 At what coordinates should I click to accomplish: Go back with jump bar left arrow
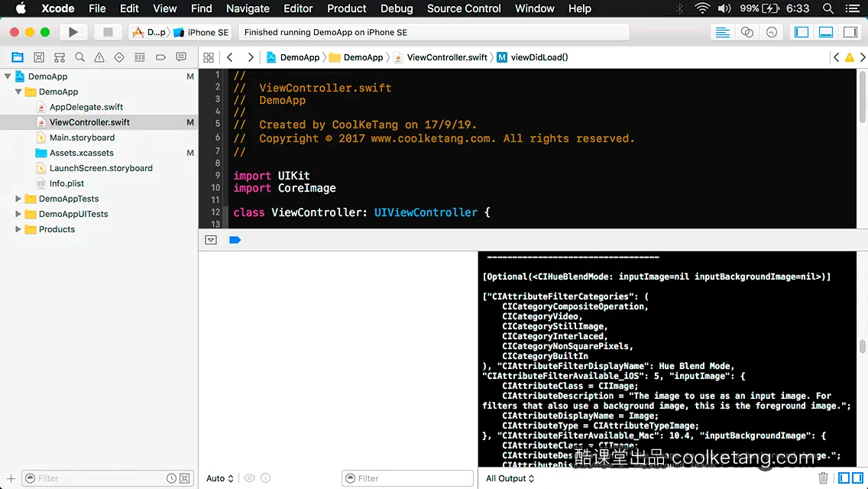pos(230,57)
